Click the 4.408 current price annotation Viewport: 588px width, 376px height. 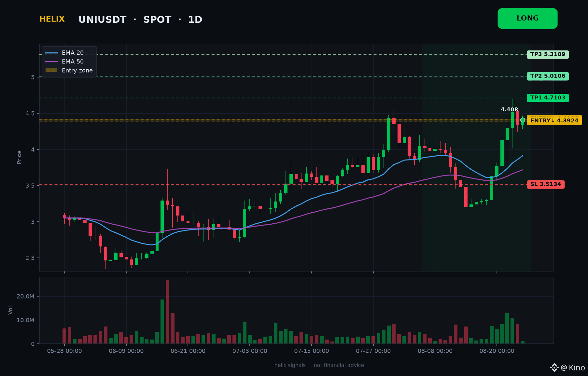click(x=509, y=110)
